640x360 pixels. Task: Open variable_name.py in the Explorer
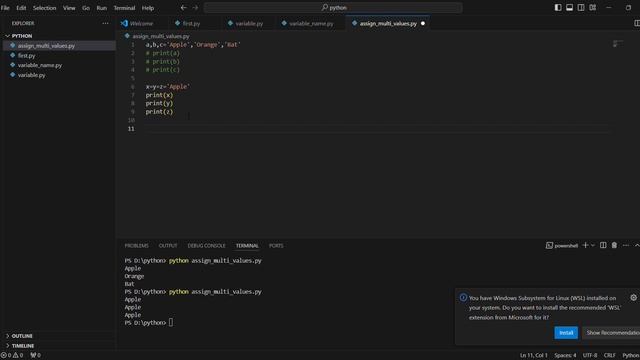59,65
